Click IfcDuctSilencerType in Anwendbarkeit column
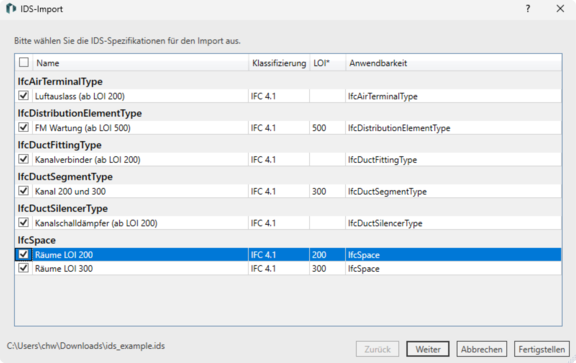 pos(385,223)
